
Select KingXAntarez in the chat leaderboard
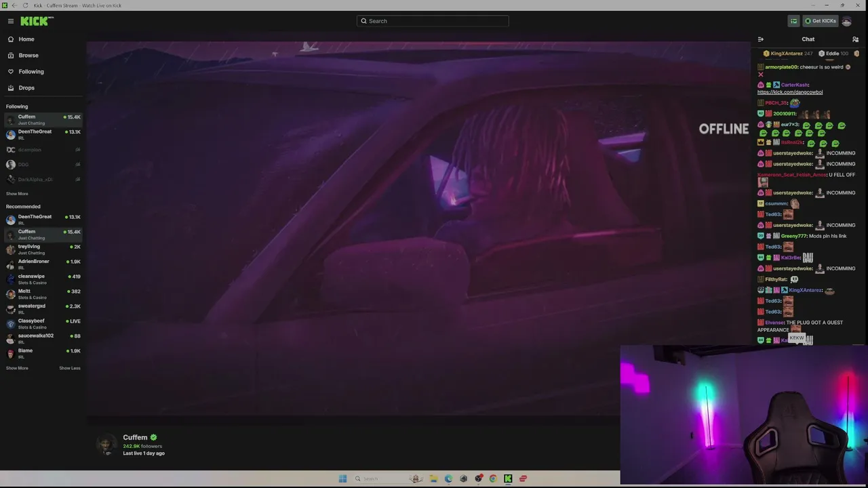click(787, 54)
